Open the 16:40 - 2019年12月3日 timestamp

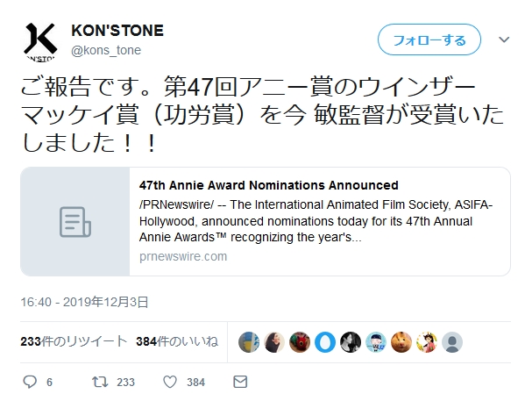(x=84, y=302)
